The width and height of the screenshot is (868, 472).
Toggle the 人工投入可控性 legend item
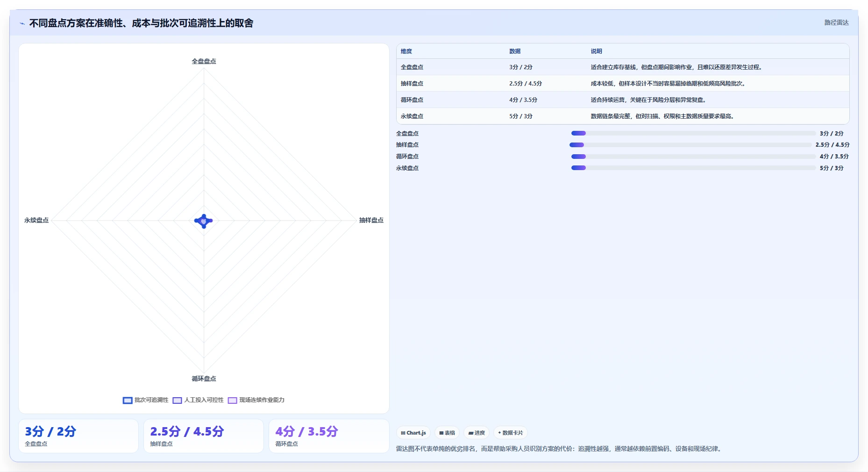198,400
